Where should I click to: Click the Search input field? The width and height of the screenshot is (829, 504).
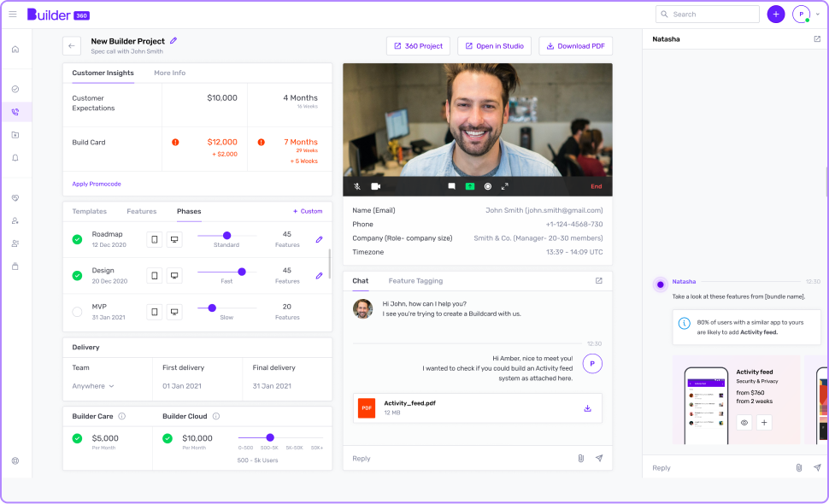pyautogui.click(x=708, y=15)
